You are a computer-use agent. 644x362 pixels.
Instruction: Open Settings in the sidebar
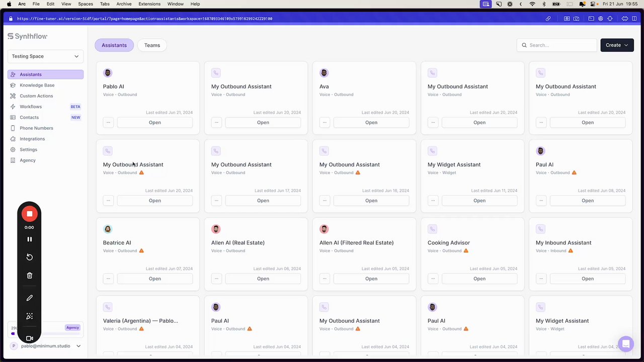click(45, 149)
